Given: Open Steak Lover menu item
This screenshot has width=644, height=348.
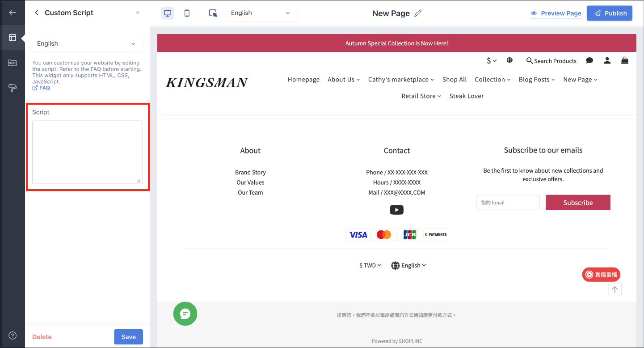Looking at the screenshot, I should 467,96.
